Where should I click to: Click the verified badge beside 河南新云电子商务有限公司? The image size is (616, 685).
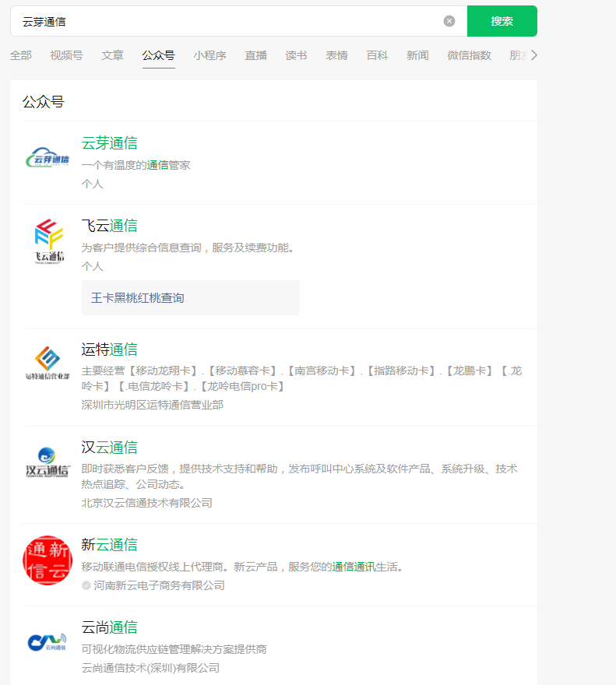86,585
